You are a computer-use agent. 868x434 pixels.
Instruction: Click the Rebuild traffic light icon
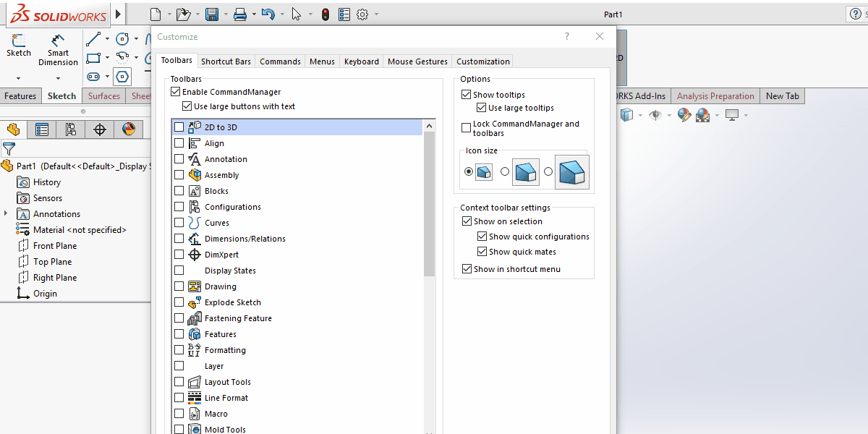[325, 14]
